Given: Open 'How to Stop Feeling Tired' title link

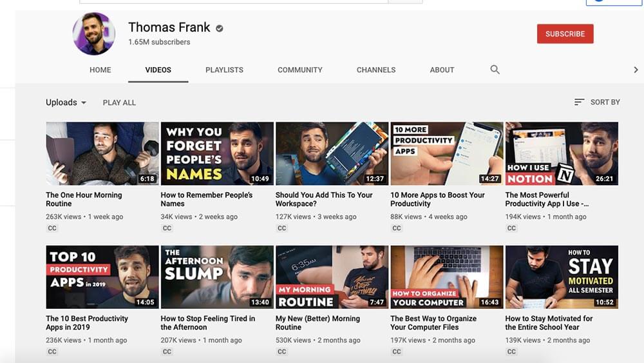Looking at the screenshot, I should (208, 323).
